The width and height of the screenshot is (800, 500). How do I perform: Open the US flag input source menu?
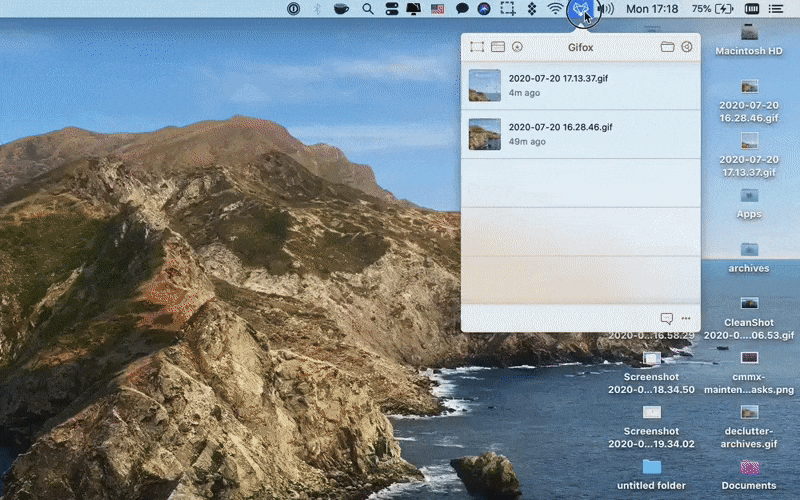438,9
